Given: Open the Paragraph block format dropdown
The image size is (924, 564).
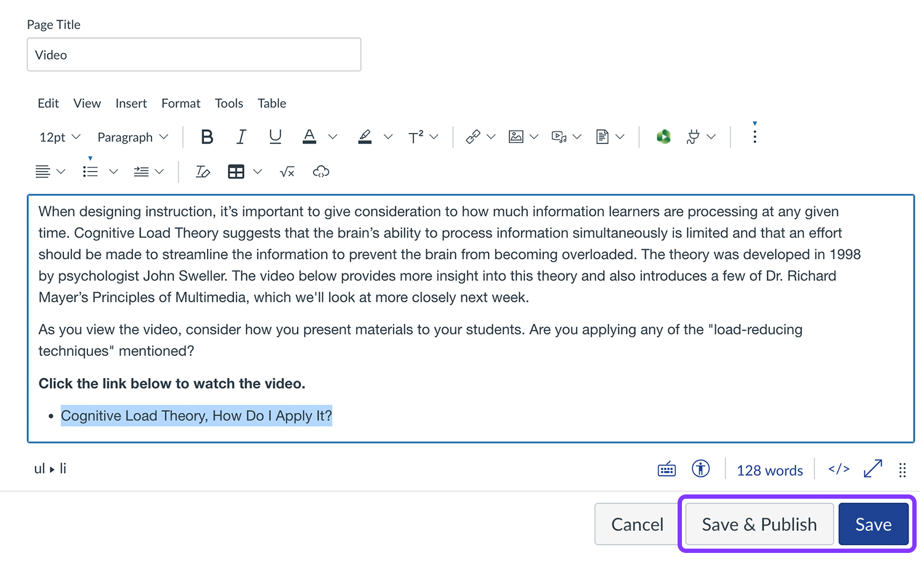Looking at the screenshot, I should [x=133, y=137].
